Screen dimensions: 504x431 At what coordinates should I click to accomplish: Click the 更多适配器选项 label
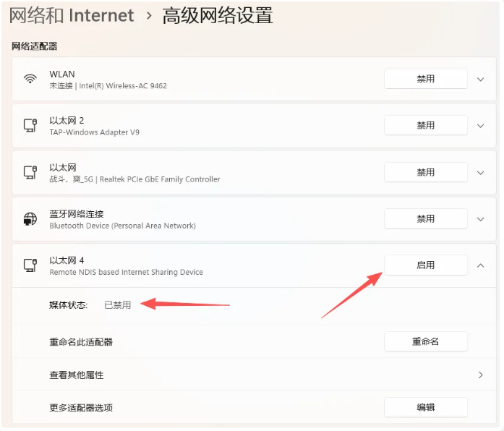point(81,408)
